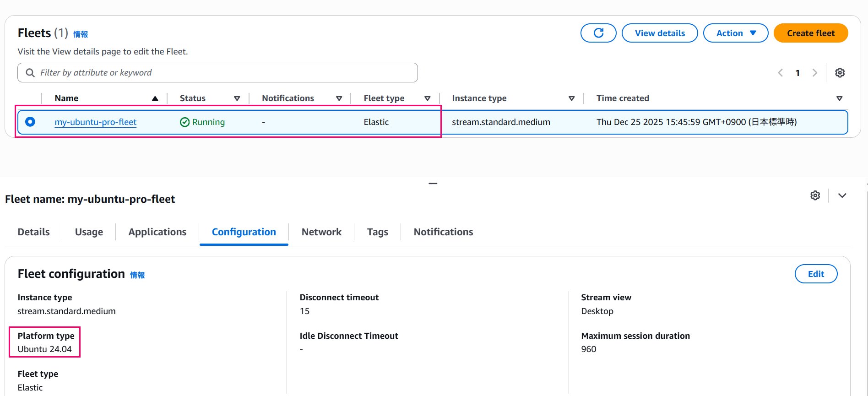The image size is (868, 396).
Task: Click the Running status text
Action: 208,122
